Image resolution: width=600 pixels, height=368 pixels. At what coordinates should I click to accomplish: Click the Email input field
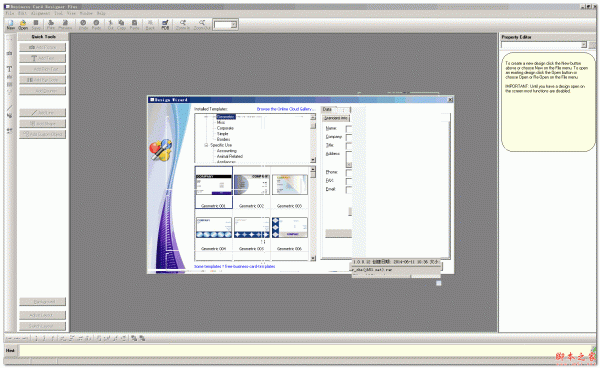(x=349, y=190)
